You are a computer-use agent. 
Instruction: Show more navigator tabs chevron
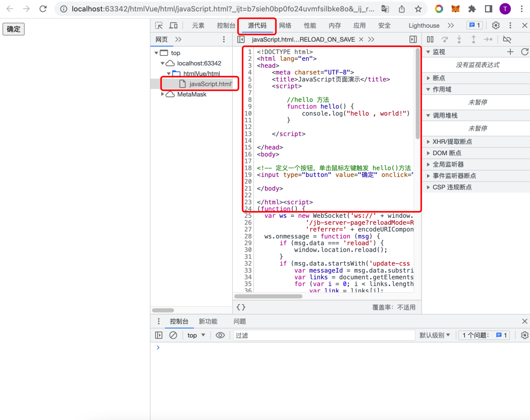178,39
